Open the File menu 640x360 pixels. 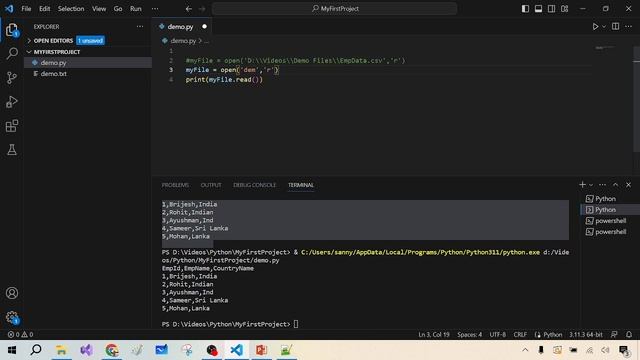26,9
